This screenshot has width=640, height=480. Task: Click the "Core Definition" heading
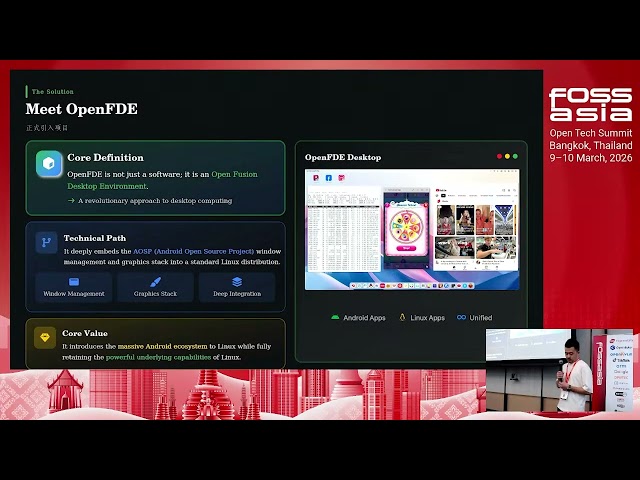coord(105,158)
